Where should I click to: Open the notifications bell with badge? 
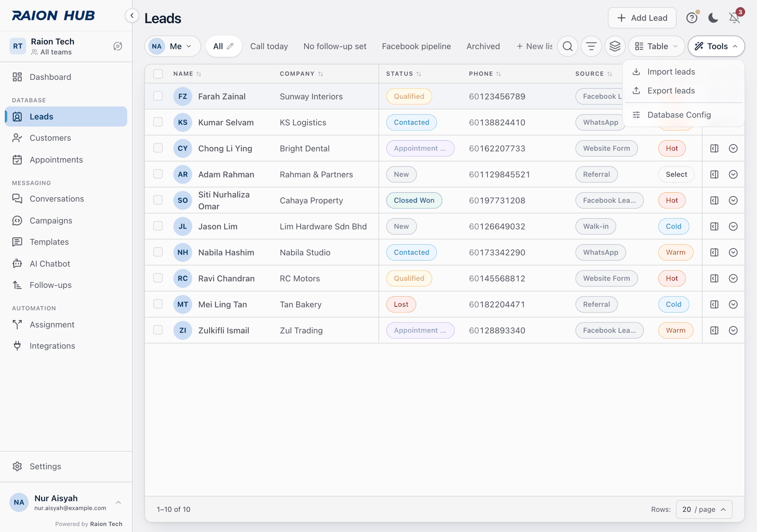[735, 17]
